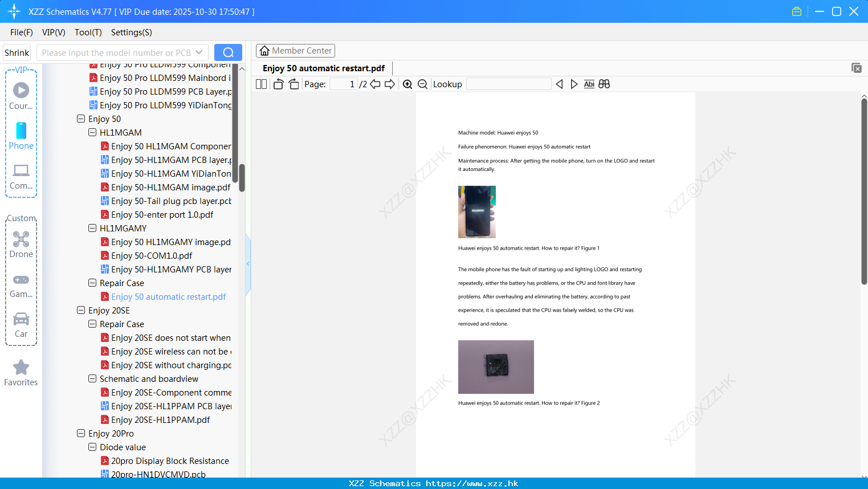Viewport: 868px width, 489px height.
Task: Collapse the Enjoy 50 tree node
Action: click(x=81, y=119)
